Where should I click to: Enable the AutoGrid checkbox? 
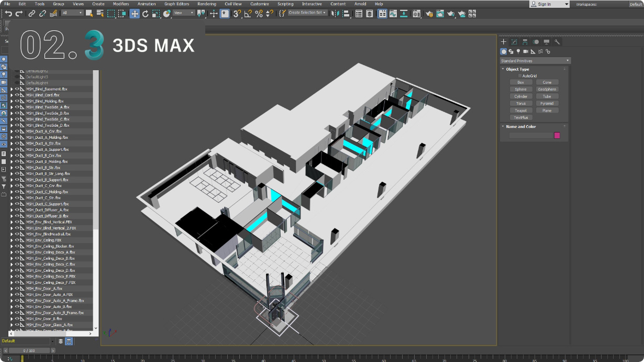[520, 76]
